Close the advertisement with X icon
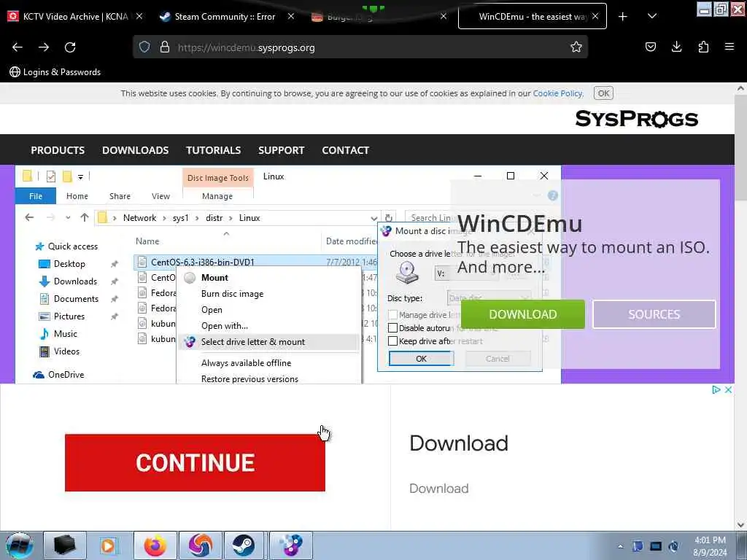The image size is (747, 560). (x=729, y=390)
